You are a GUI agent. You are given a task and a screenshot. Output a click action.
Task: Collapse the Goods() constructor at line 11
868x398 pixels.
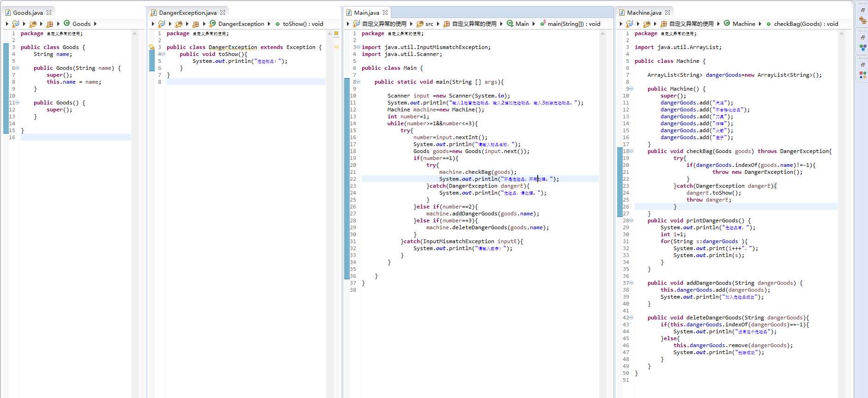point(18,103)
